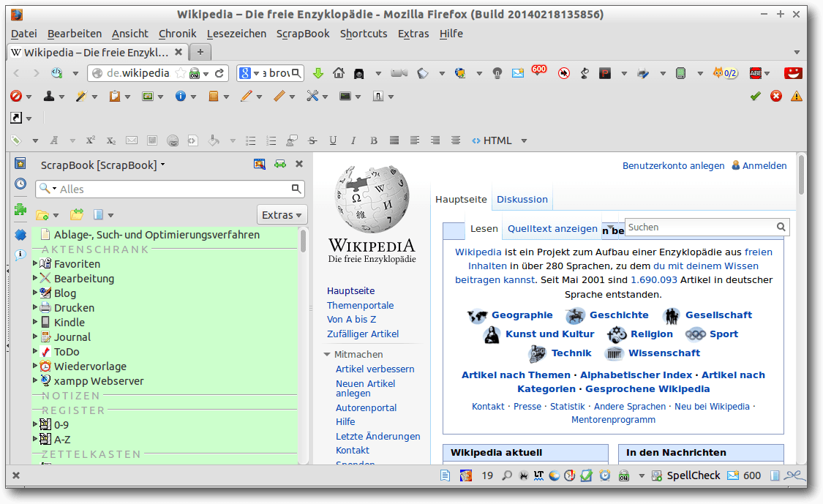
Task: Collapse the Mitmachen section
Action: click(x=327, y=354)
